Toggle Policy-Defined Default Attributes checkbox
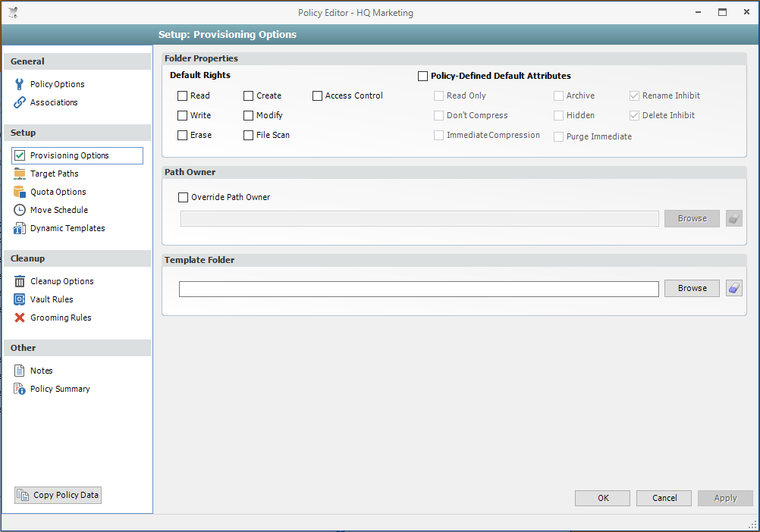This screenshot has width=760, height=532. coord(423,77)
